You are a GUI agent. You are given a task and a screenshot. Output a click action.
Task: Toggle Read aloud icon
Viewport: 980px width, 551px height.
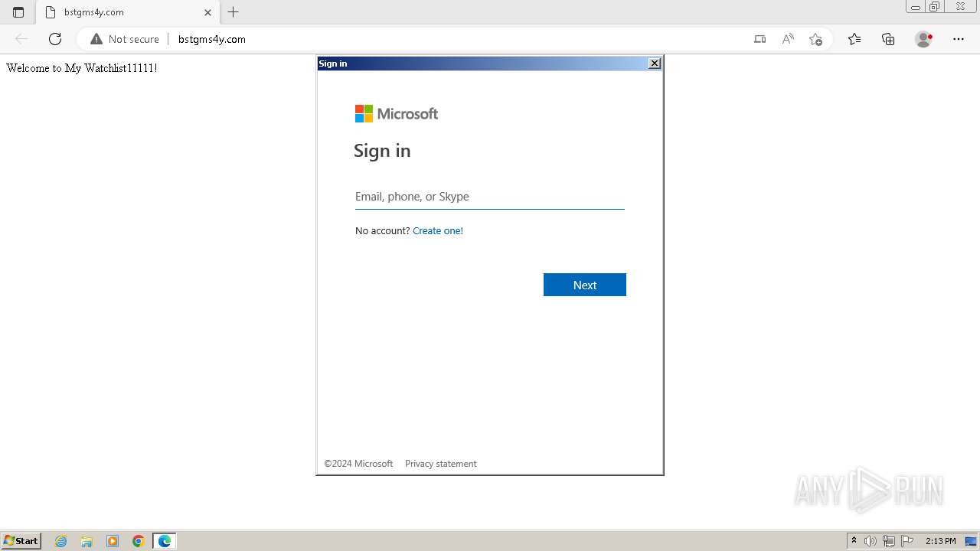(788, 39)
